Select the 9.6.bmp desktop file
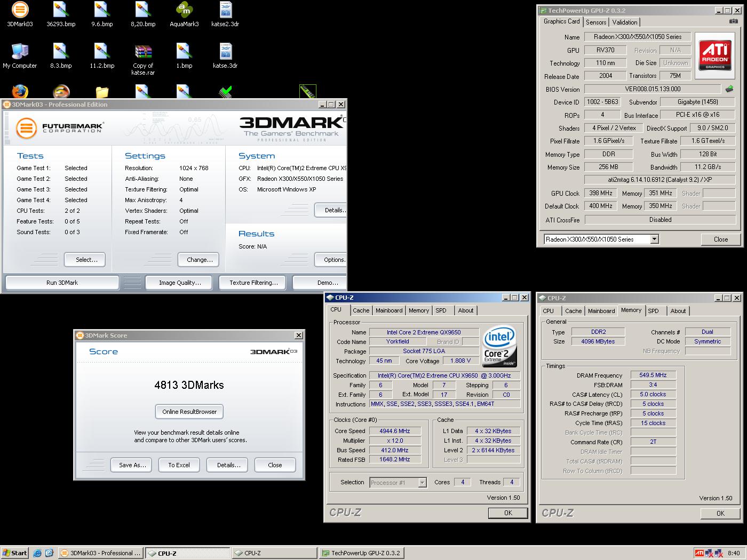Viewport: 747px width, 560px height. 102,14
